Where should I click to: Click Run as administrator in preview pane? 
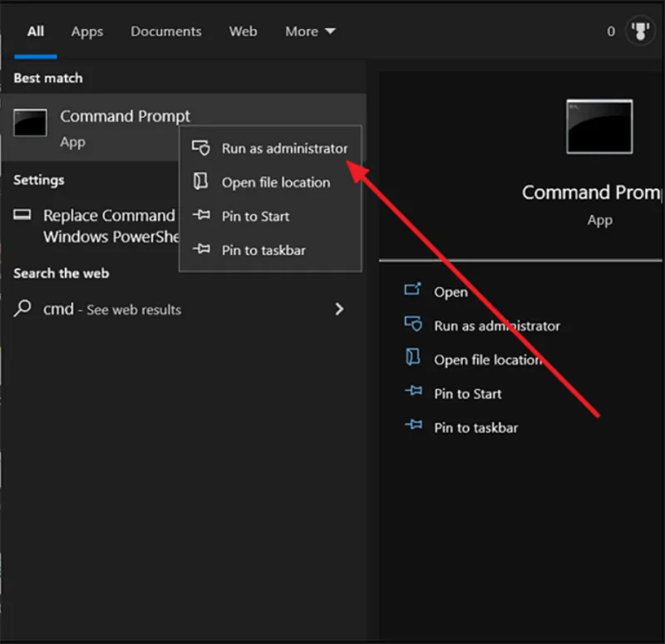tap(497, 326)
